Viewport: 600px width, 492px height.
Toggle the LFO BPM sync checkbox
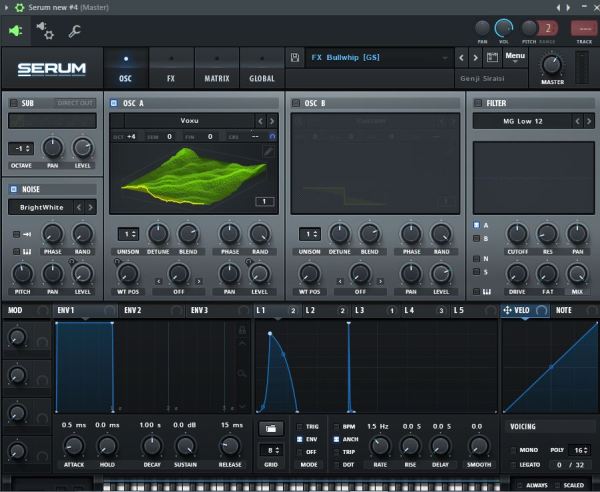point(336,426)
